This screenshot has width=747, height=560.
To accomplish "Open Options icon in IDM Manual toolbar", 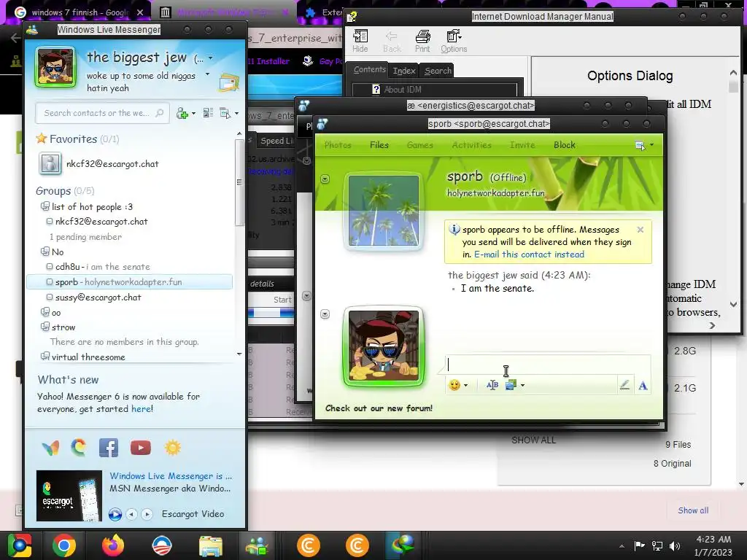I will click(x=454, y=41).
